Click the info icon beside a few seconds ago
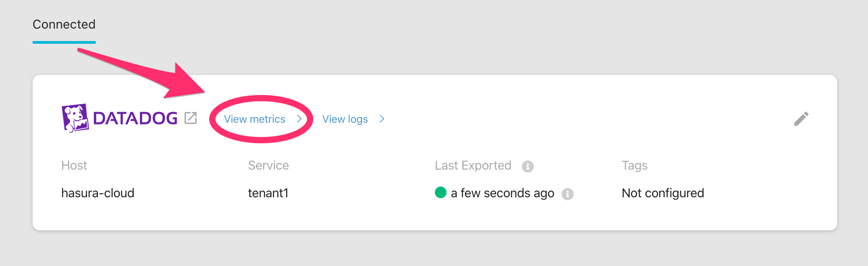The width and height of the screenshot is (868, 266). point(568,193)
